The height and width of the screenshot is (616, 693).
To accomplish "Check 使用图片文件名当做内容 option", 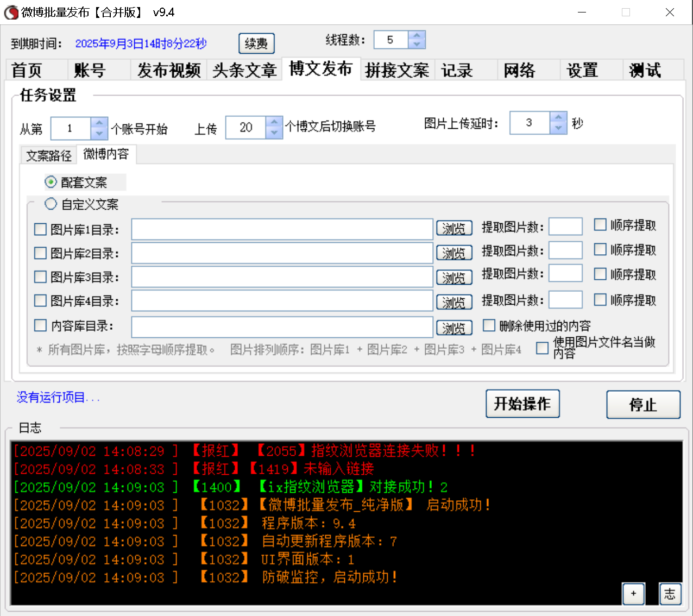I will click(542, 348).
